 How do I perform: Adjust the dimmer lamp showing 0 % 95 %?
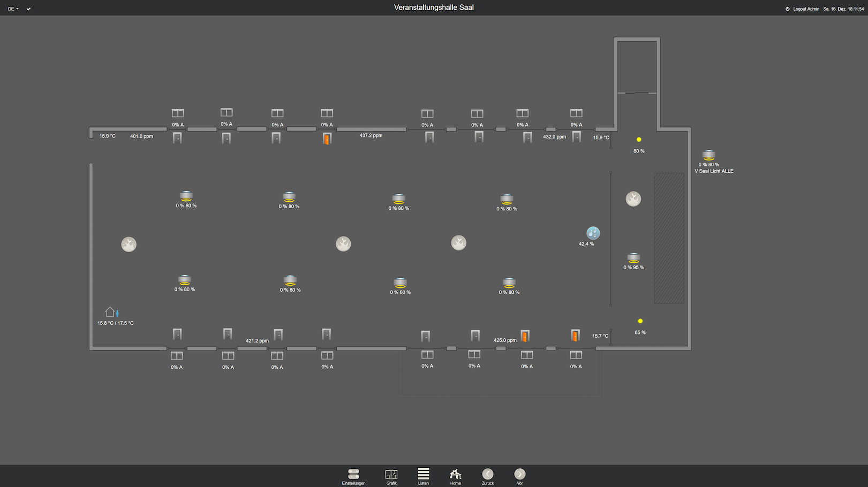pyautogui.click(x=633, y=256)
